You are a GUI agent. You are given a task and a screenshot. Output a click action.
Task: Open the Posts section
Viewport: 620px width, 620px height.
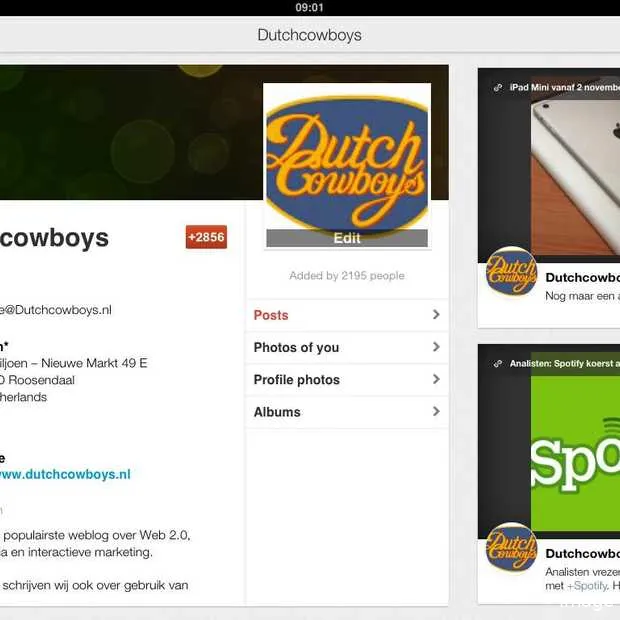pyautogui.click(x=347, y=315)
